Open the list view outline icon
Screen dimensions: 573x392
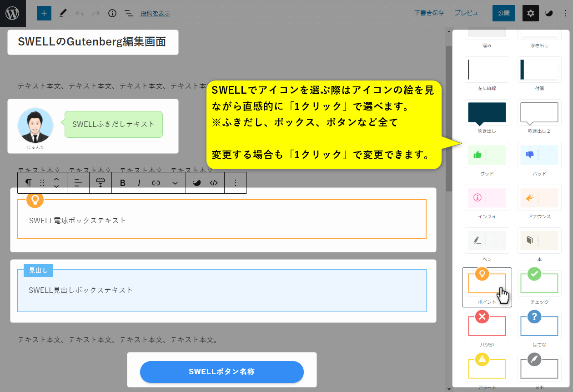129,13
